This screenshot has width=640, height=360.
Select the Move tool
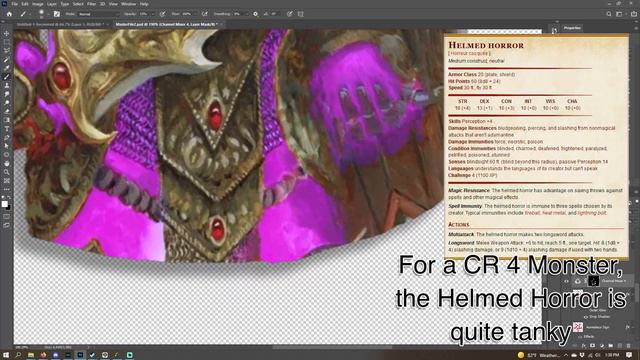pyautogui.click(x=7, y=33)
